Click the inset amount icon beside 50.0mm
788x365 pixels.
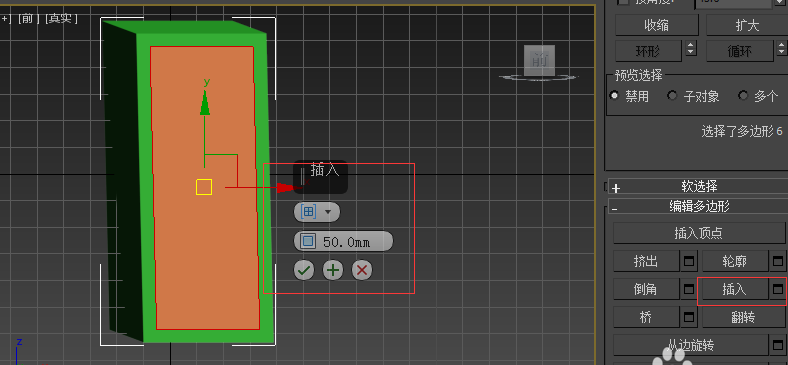[308, 241]
